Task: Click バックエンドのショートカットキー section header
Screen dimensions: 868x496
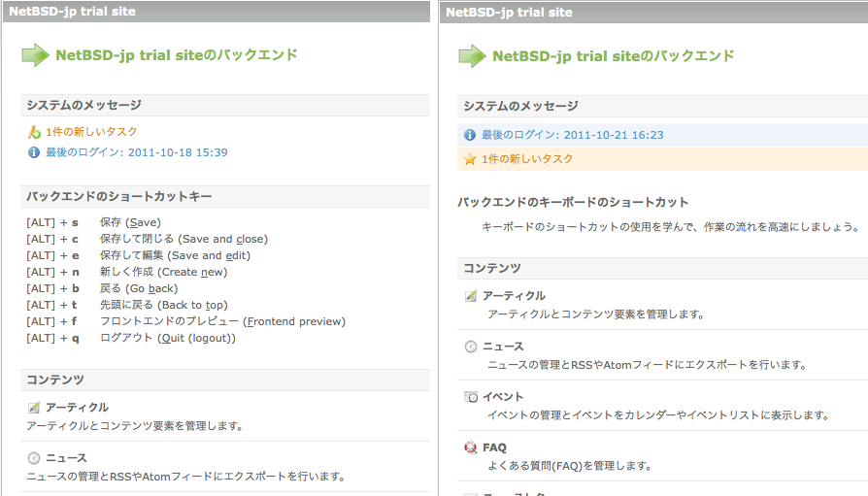Action: coord(225,196)
